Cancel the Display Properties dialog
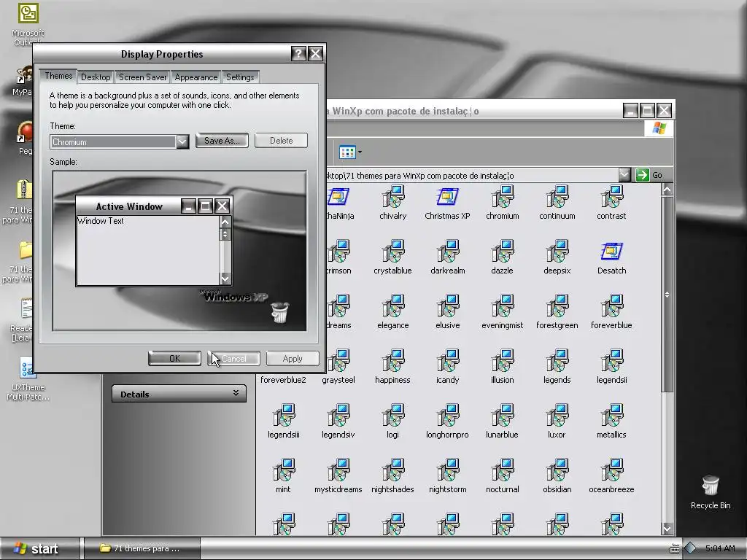This screenshot has height=560, width=747. click(x=234, y=358)
